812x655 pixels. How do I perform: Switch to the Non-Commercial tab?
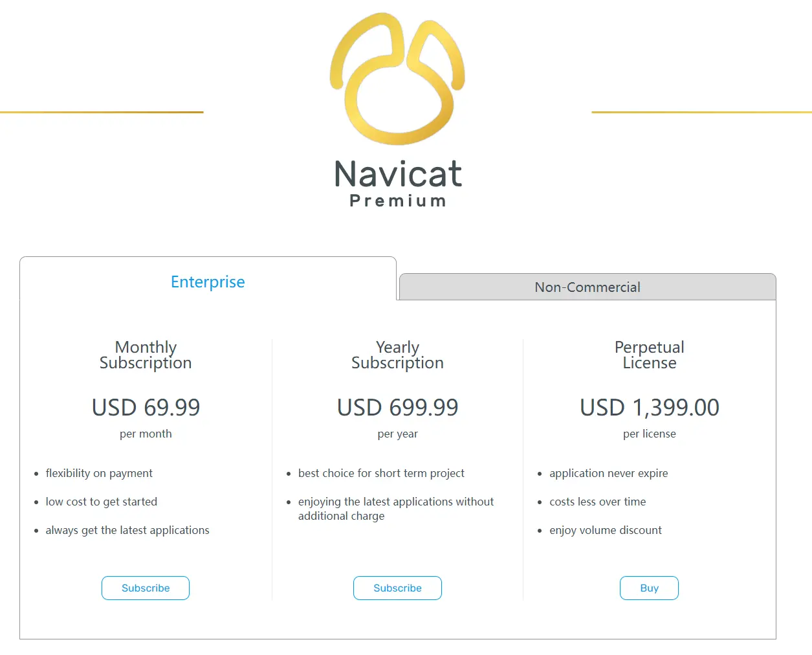tap(587, 287)
